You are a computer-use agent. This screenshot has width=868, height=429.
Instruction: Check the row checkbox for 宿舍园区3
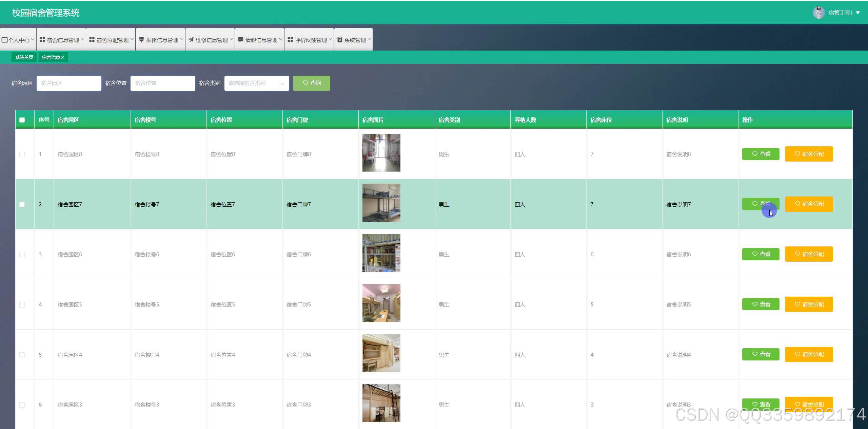click(x=22, y=405)
